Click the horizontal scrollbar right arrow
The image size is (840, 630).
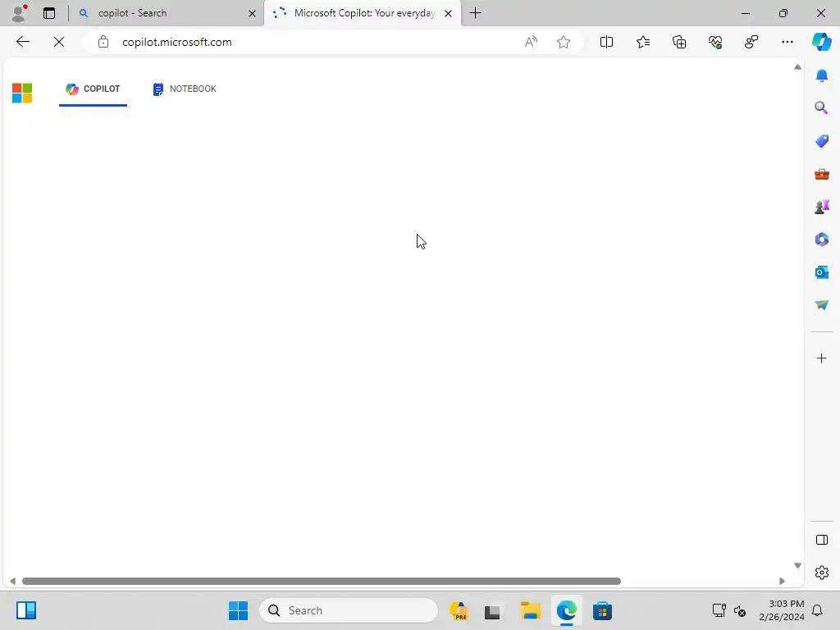782,582
